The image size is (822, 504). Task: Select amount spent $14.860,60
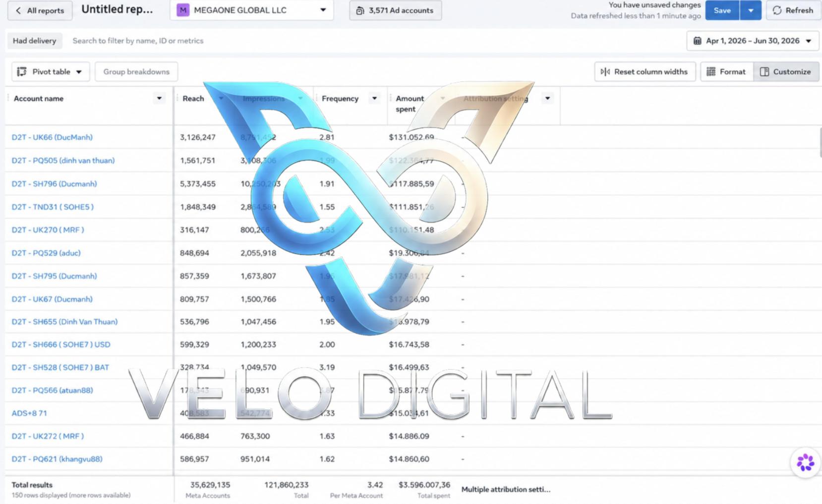[409, 459]
